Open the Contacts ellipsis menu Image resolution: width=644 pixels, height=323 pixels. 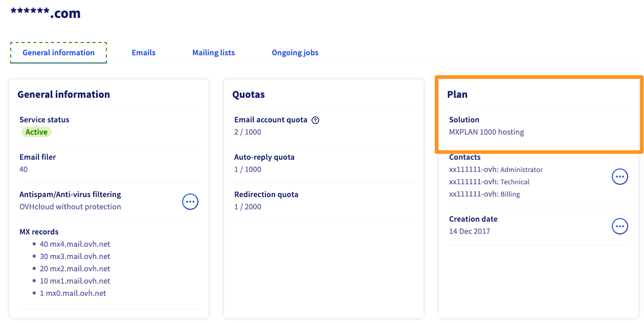[x=620, y=177]
